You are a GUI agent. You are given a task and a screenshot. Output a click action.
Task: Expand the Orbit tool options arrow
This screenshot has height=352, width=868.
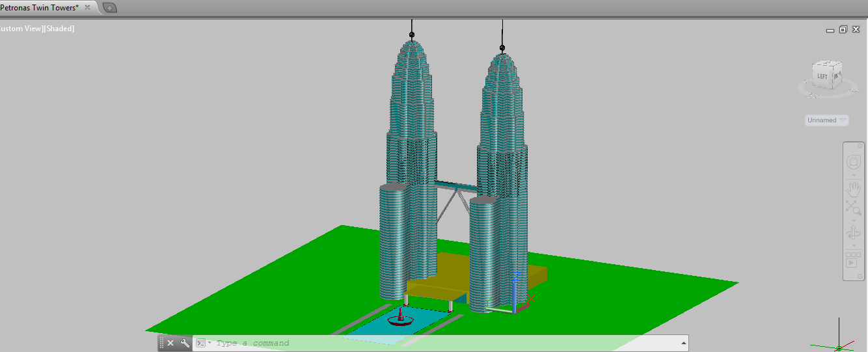tap(854, 245)
